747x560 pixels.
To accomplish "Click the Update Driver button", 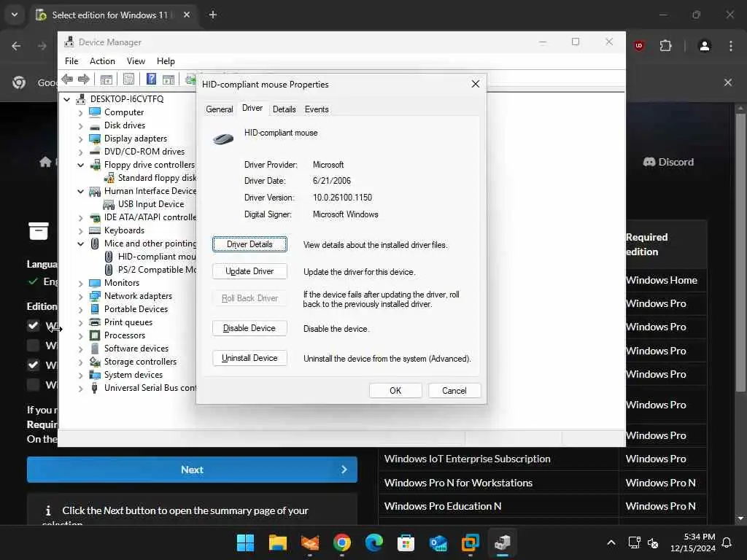I will click(249, 271).
